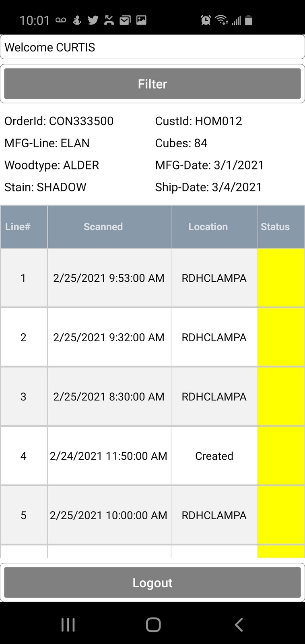
Task: Tap the alarm clock status icon
Action: click(206, 20)
